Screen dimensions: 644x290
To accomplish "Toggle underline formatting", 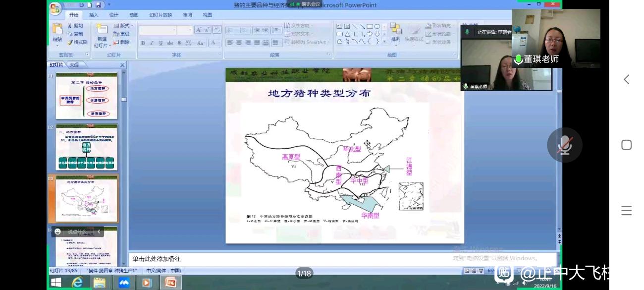I will 161,43.
